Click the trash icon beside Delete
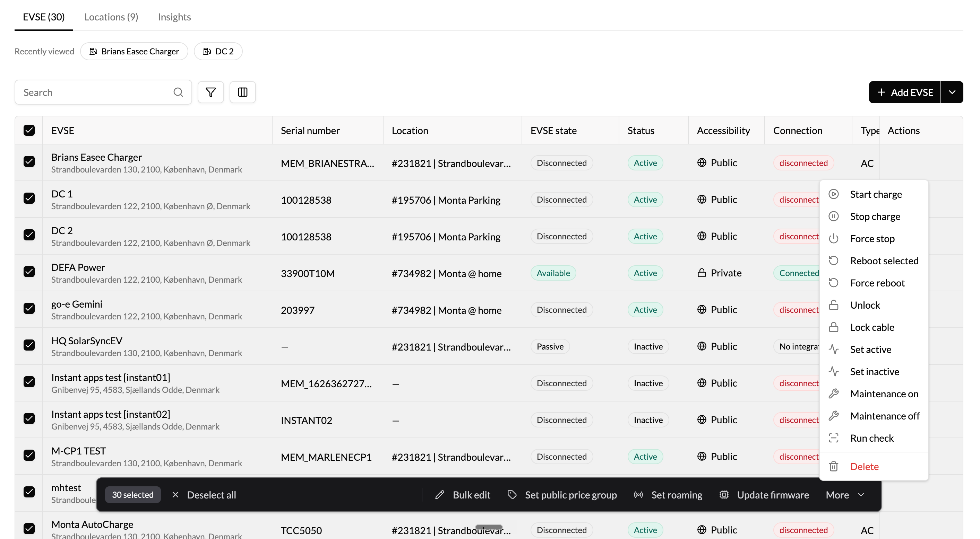The height and width of the screenshot is (539, 980). 834,466
